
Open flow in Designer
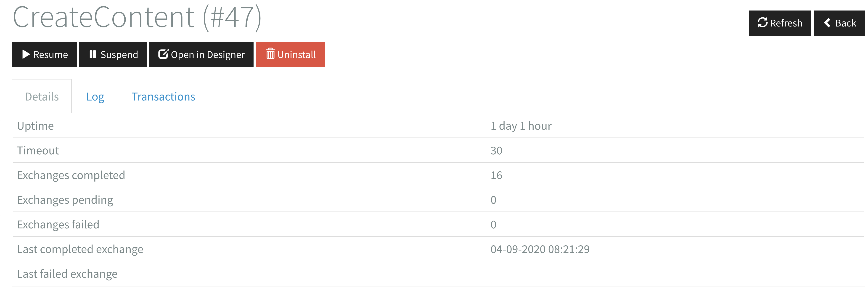201,55
